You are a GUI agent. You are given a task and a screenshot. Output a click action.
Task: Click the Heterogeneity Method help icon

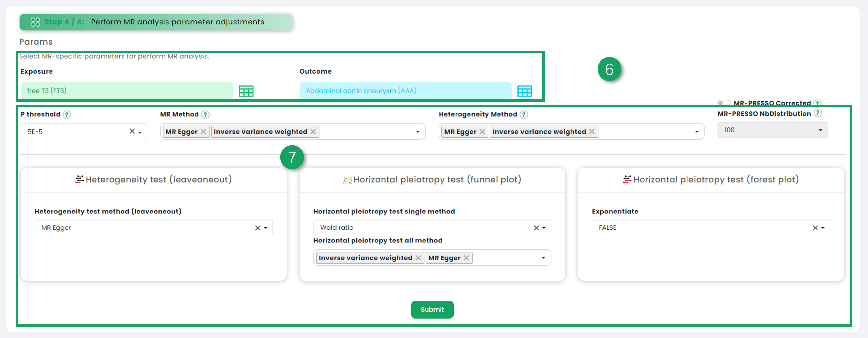[x=524, y=115]
